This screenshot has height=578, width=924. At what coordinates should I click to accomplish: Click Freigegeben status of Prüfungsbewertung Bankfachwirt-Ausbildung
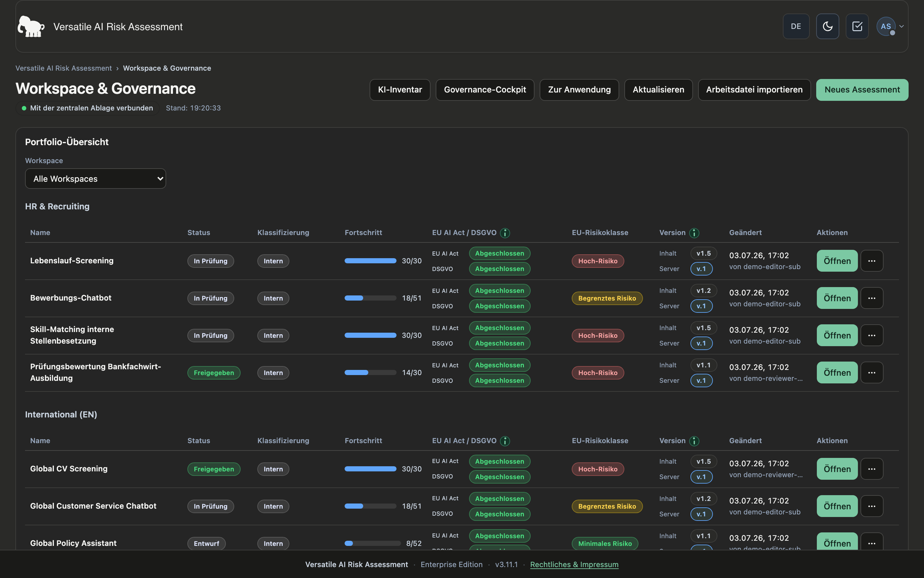point(214,372)
